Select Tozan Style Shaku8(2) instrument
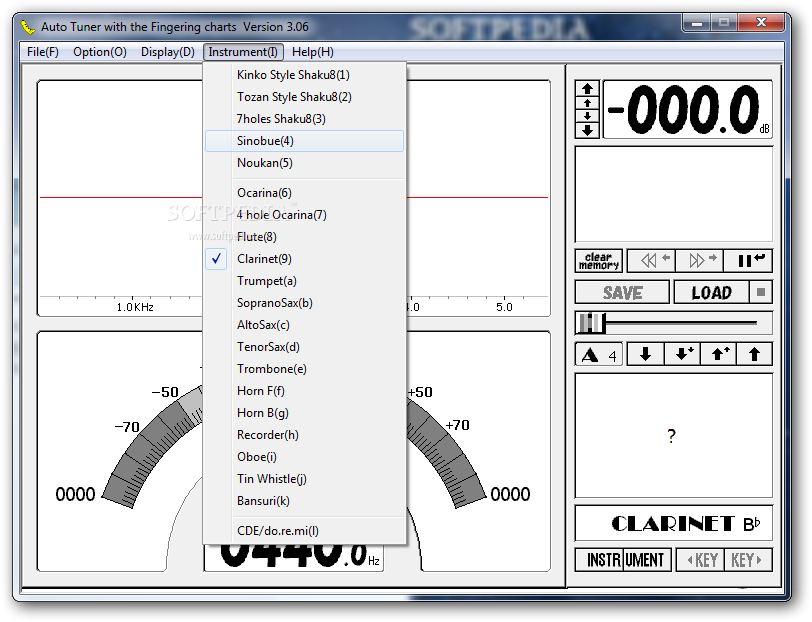Viewport: 812px width, 622px height. point(304,97)
